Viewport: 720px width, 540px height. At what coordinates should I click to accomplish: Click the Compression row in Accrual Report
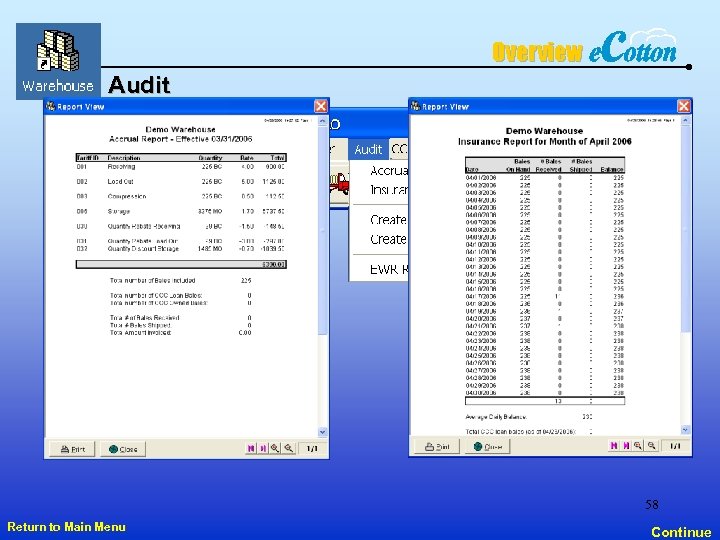(x=180, y=196)
